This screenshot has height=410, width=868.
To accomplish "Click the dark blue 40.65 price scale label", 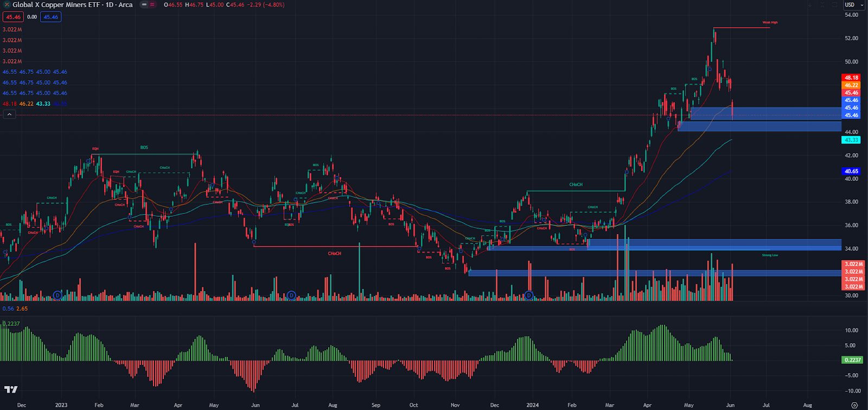I will point(851,171).
